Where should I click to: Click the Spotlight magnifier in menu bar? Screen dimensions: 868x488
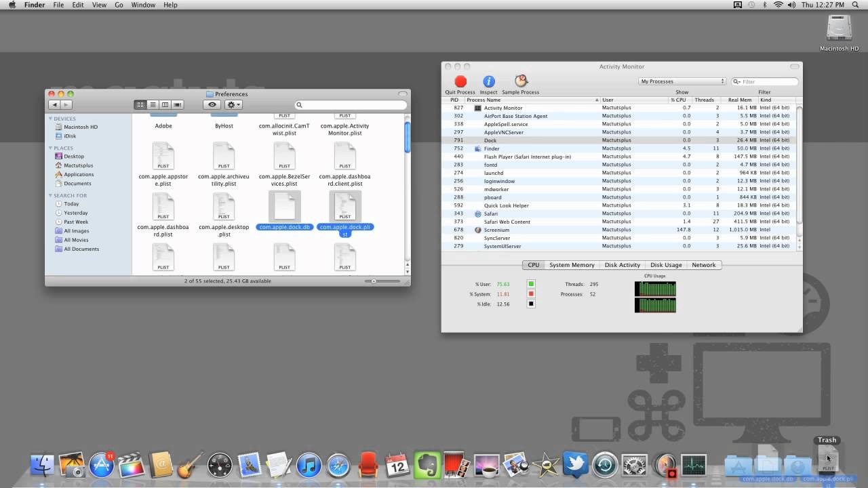click(x=855, y=5)
